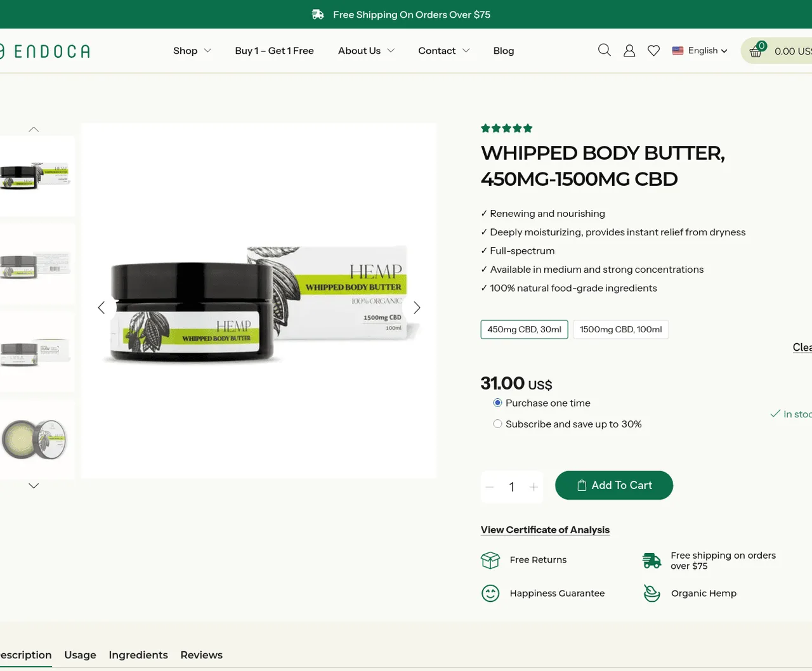Select first thumbnail of jar with box
812x671 pixels.
click(37, 176)
